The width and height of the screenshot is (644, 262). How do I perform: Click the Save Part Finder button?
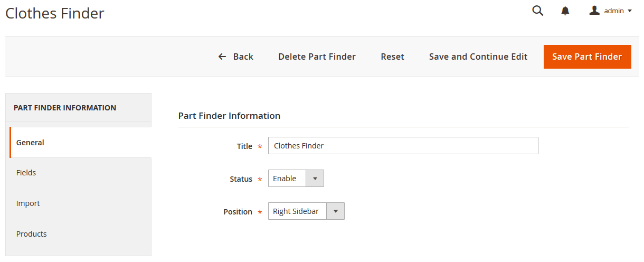tap(587, 57)
